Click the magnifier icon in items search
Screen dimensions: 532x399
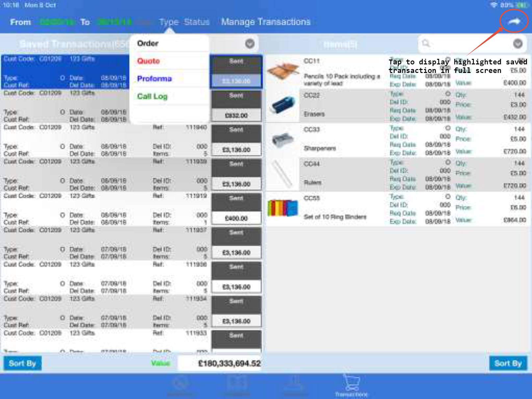426,43
